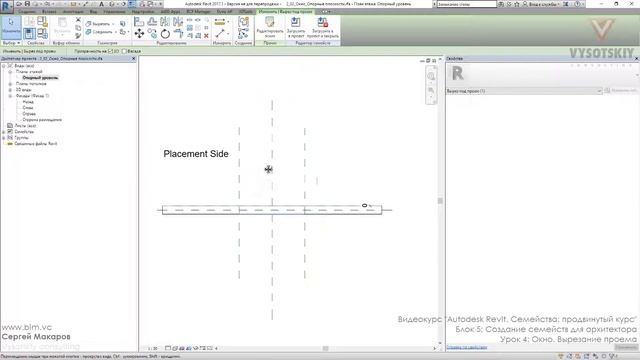The image size is (640, 360).
Task: Open the Выбор dropdown under Modify tool
Action: 11,43
